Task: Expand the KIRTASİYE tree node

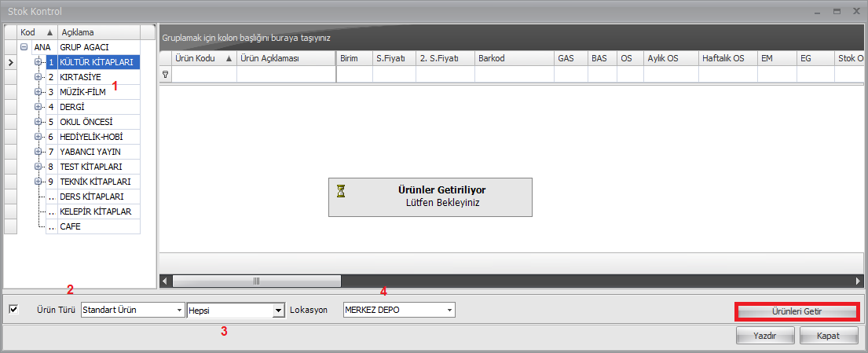Action: coord(38,77)
